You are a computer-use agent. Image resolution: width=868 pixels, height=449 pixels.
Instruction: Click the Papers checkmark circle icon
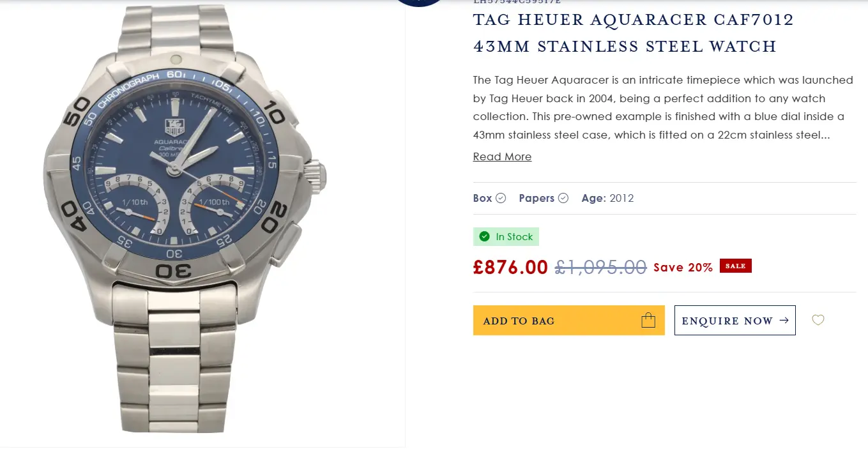pos(563,198)
